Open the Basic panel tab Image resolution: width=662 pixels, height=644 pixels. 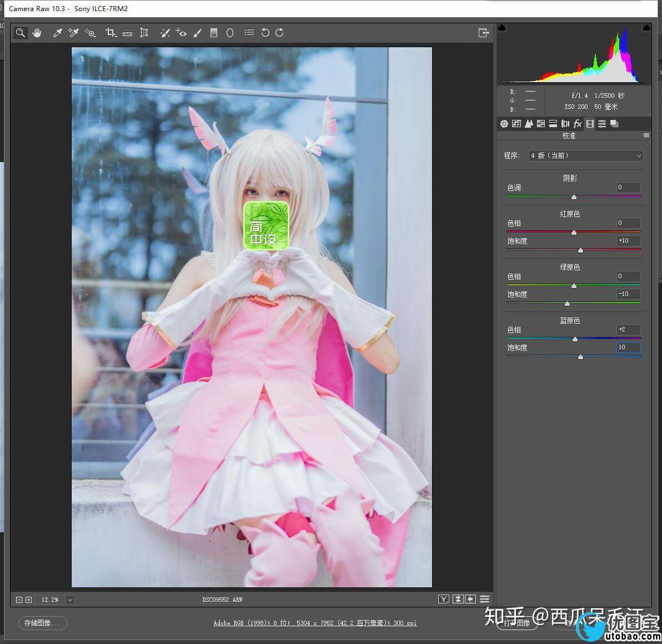tap(504, 124)
